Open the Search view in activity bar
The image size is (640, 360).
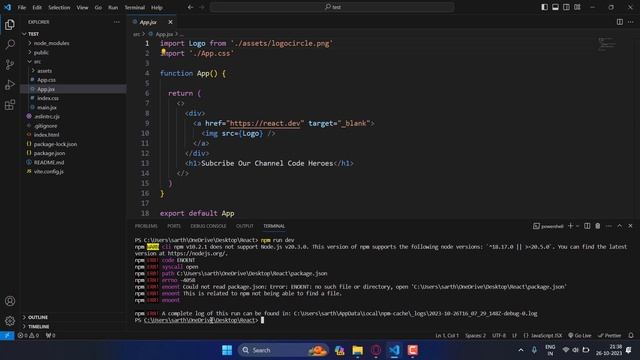pyautogui.click(x=10, y=44)
